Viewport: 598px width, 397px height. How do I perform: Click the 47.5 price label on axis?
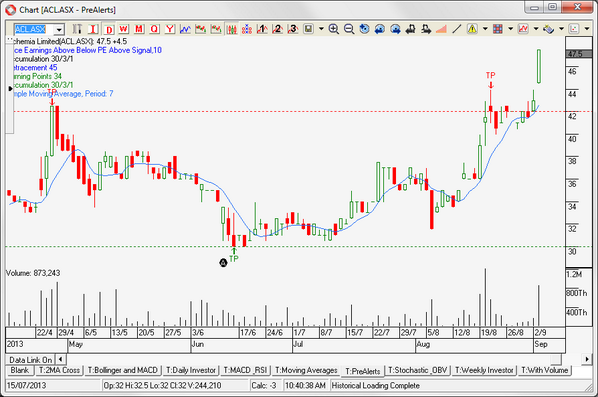(x=578, y=54)
